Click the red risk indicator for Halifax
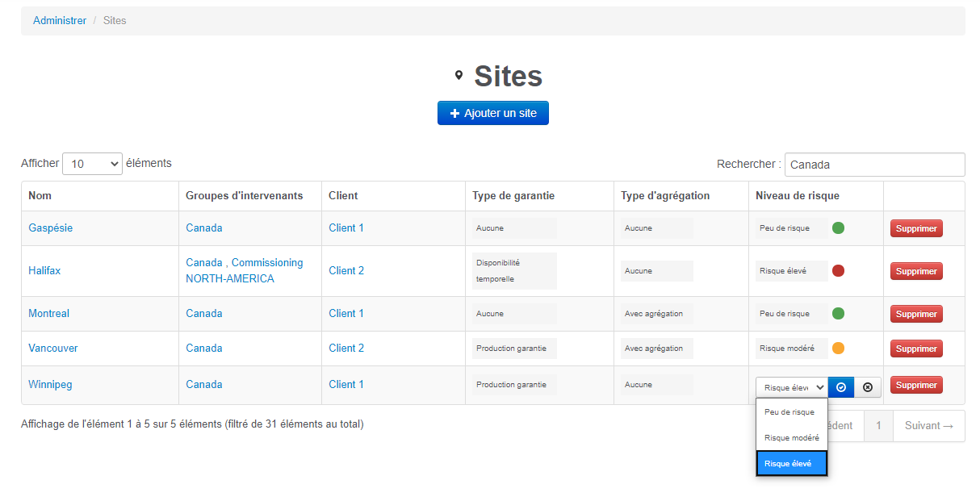This screenshot has height=501, width=980. click(838, 270)
